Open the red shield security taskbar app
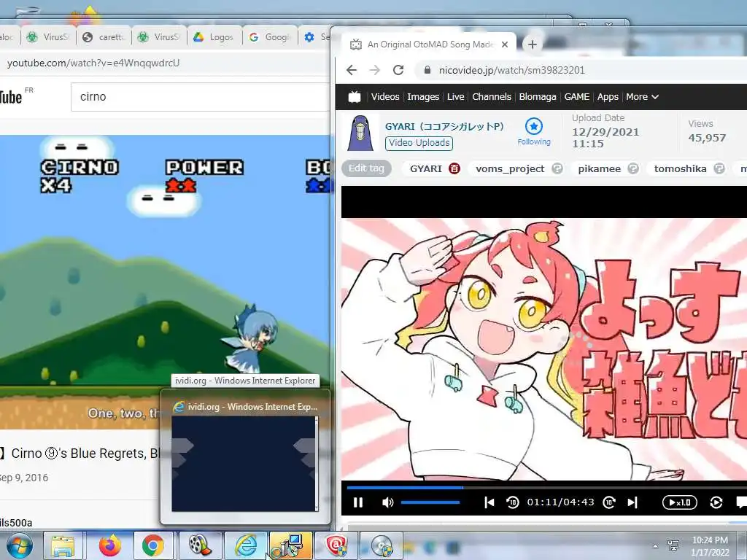The height and width of the screenshot is (560, 747). pyautogui.click(x=336, y=545)
